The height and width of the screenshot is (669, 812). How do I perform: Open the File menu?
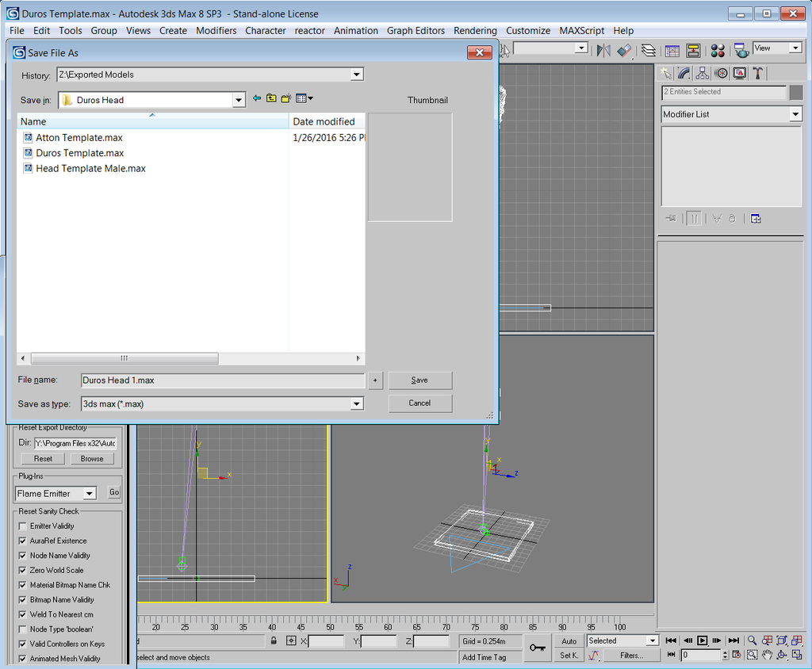click(x=17, y=31)
